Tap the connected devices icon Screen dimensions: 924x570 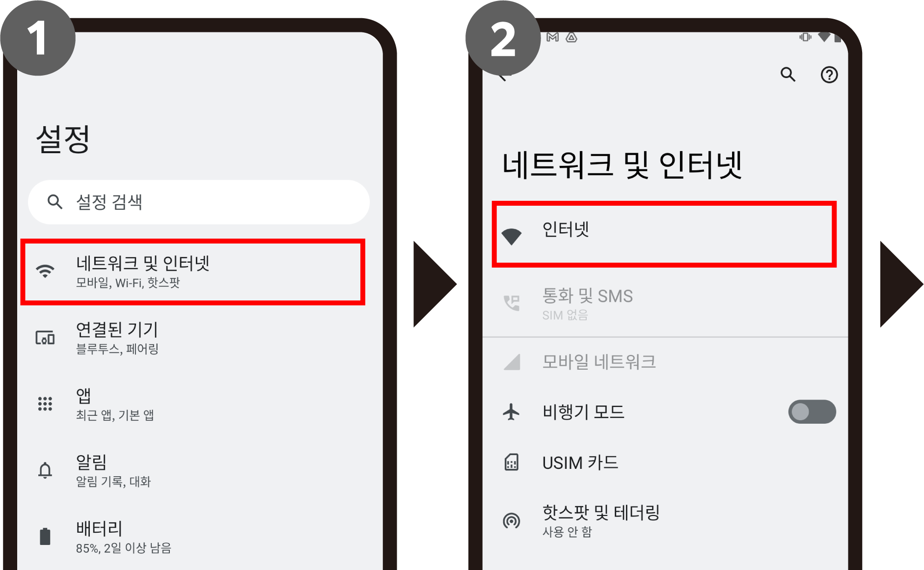pos(45,338)
